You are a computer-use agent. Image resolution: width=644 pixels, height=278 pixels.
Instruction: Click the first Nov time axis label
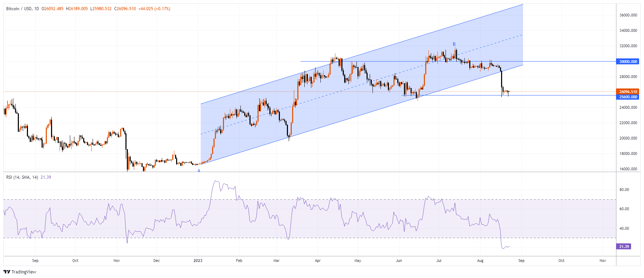coord(117,261)
